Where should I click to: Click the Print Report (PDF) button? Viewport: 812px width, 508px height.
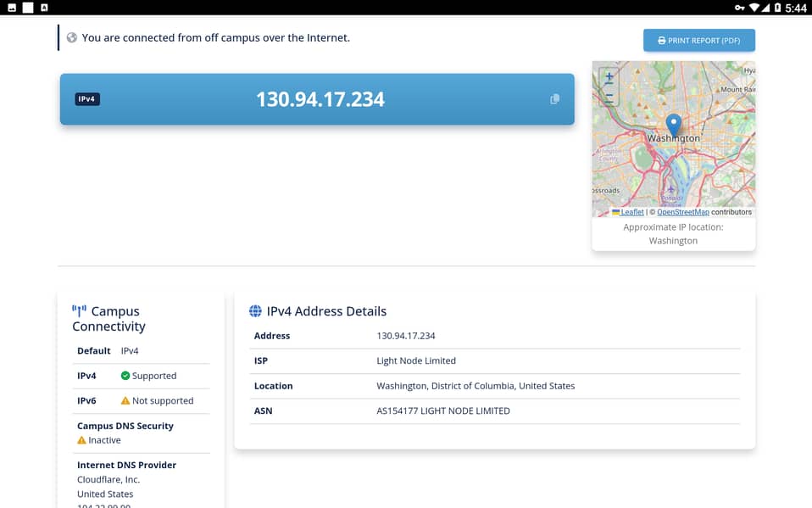click(698, 41)
